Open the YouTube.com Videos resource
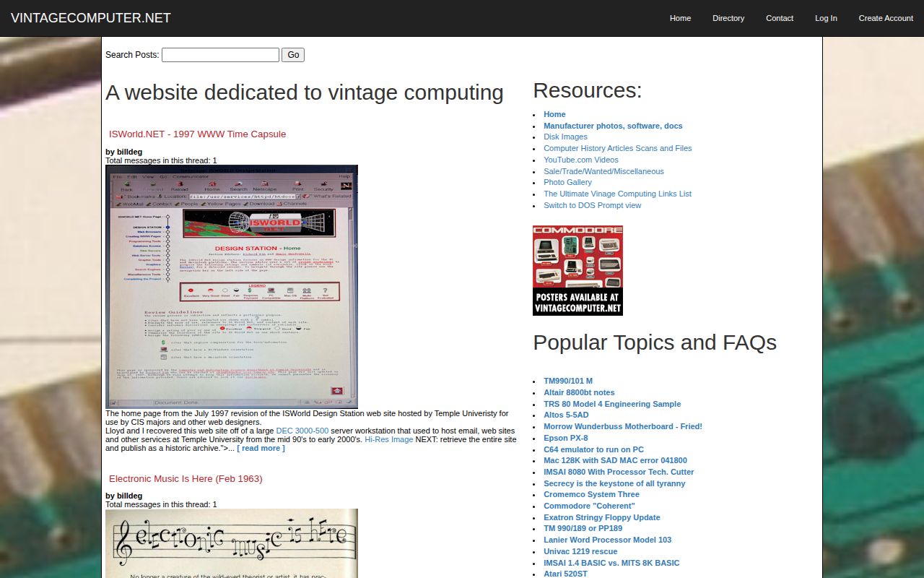 (580, 160)
